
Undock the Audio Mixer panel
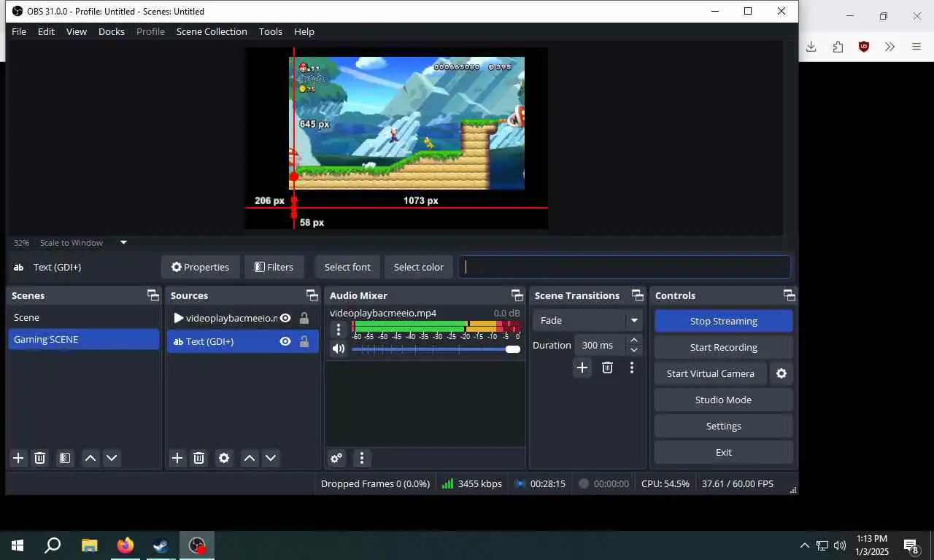517,295
